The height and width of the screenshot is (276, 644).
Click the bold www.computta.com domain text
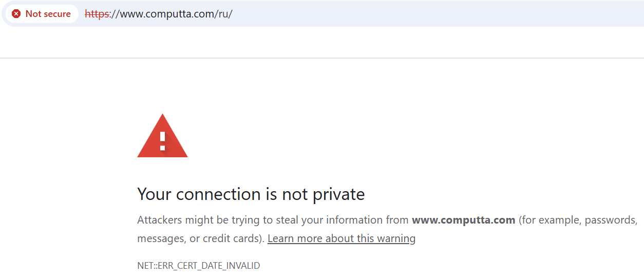[x=463, y=220]
